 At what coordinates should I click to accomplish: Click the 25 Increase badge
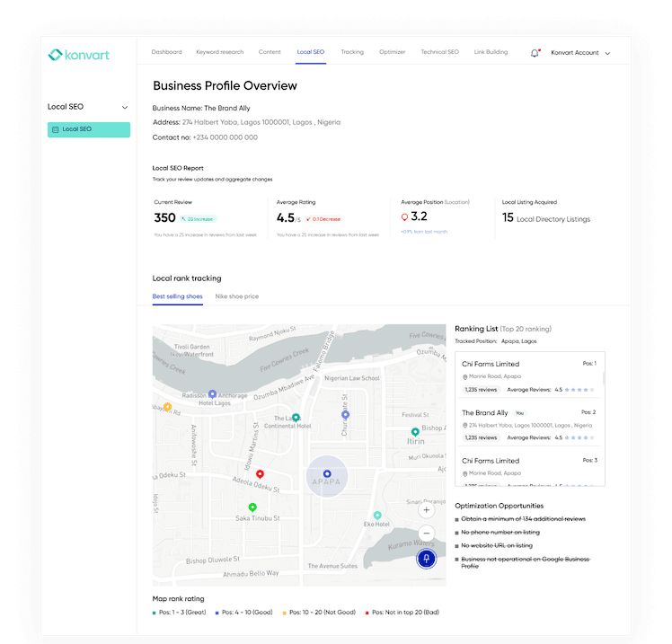pos(198,219)
